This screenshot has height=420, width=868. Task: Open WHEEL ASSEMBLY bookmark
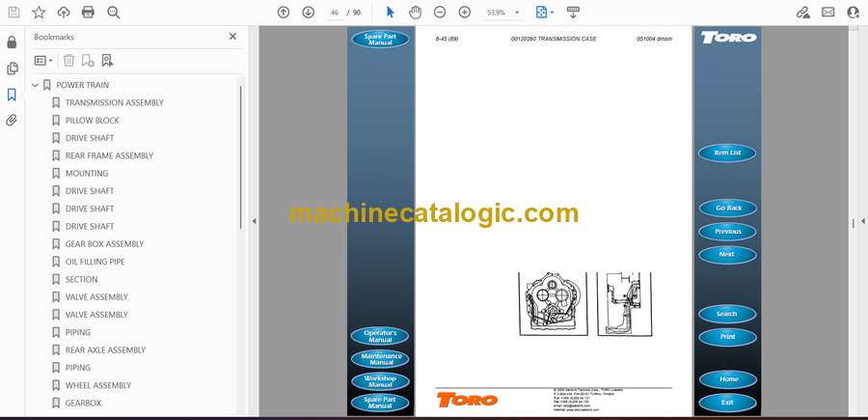coord(98,385)
